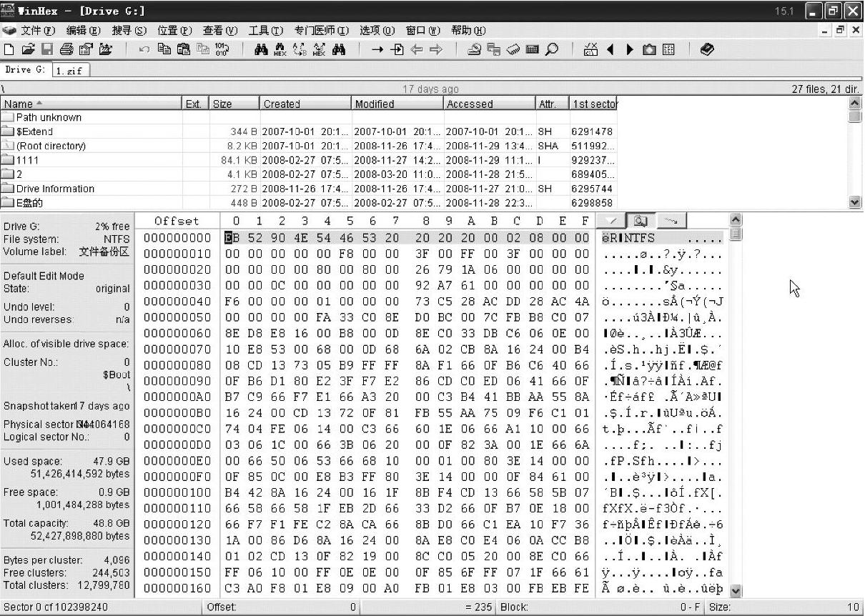
Task: Open the Properties toolbar icon
Action: (x=86, y=50)
